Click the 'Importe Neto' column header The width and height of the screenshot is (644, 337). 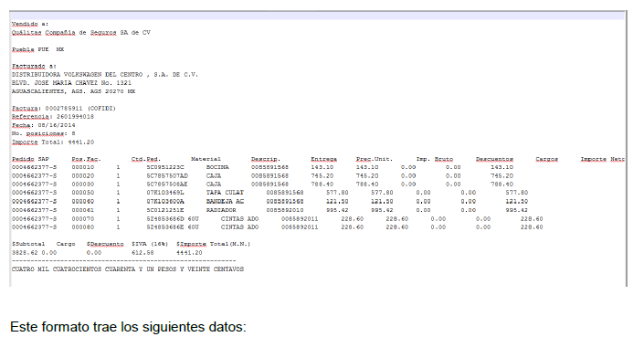point(603,159)
